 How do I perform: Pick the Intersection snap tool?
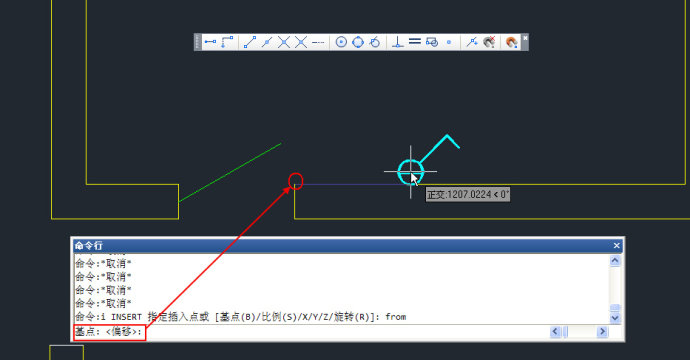coord(284,42)
